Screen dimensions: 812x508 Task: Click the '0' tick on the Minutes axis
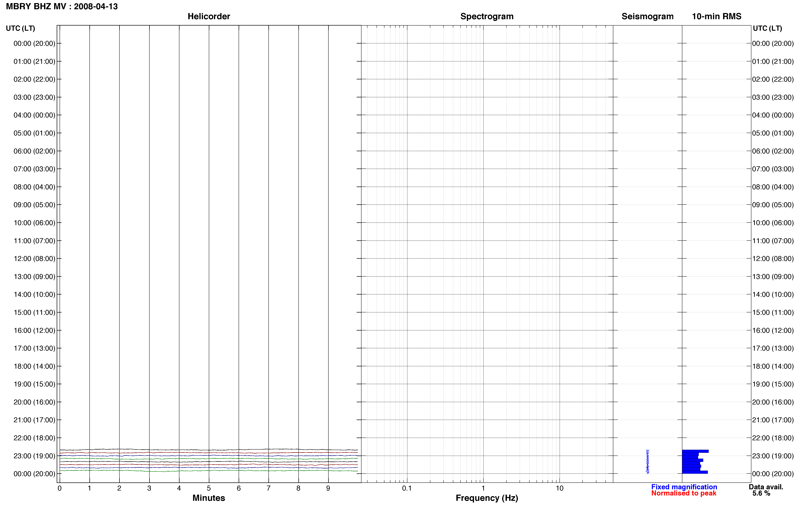[x=59, y=488]
